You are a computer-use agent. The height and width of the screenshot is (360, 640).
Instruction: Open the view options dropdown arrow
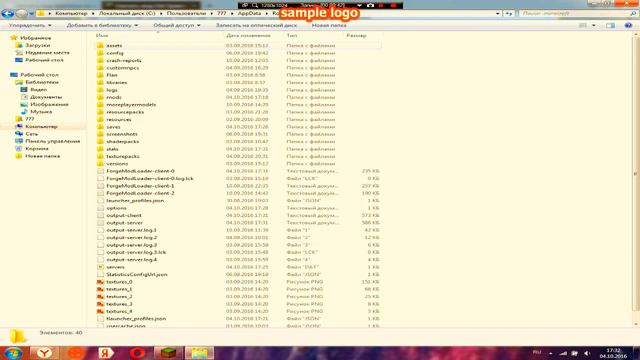[x=593, y=25]
